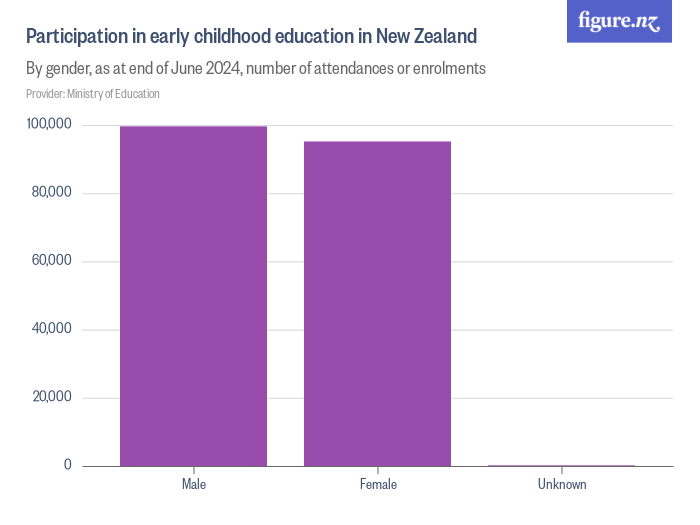Click the 40,000 y-axis label
700x525 pixels.
click(x=51, y=329)
